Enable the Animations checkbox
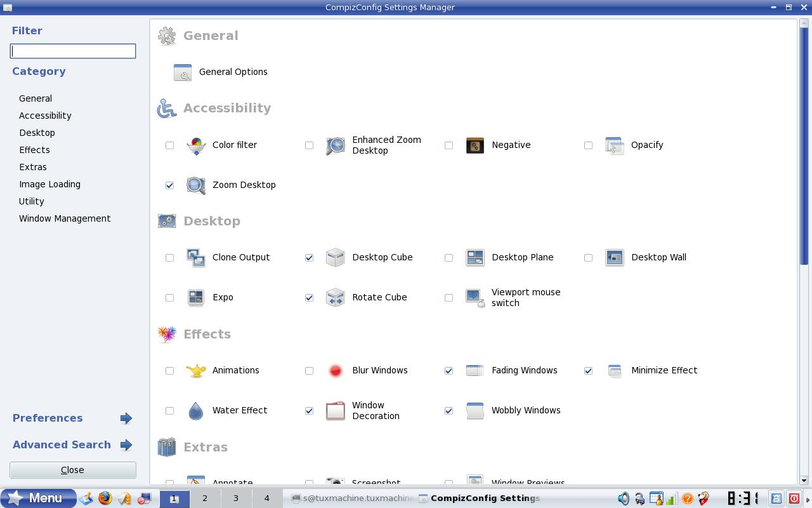Viewport: 812px width, 508px height. (x=169, y=371)
